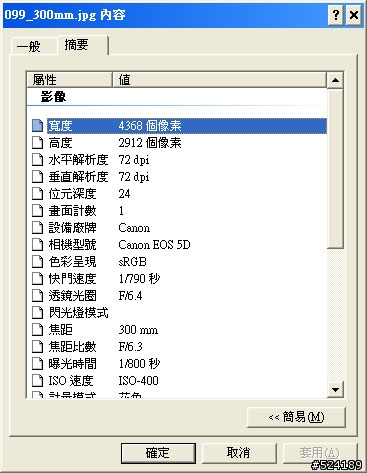Click the value 2912 個像素

pos(150,143)
